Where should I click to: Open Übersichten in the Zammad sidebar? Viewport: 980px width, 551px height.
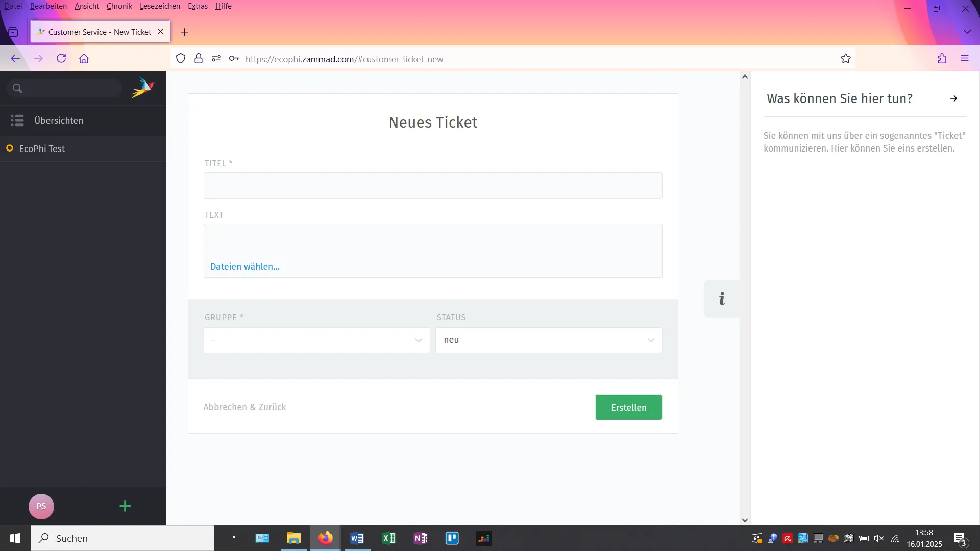pyautogui.click(x=59, y=120)
